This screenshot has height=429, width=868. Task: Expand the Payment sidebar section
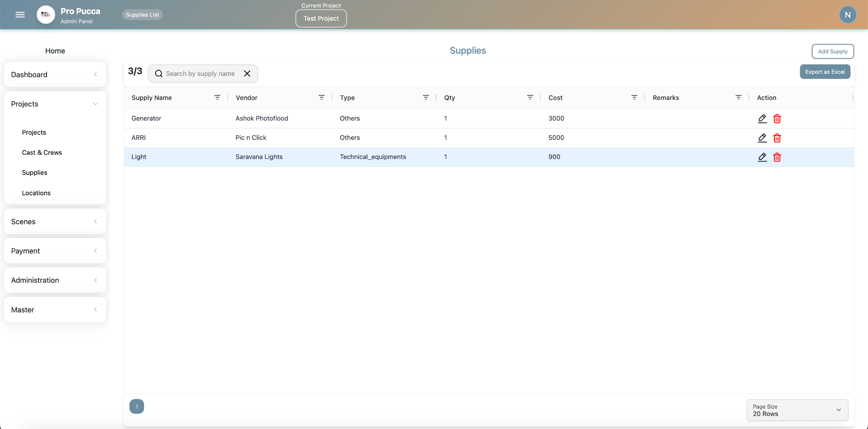click(x=55, y=251)
